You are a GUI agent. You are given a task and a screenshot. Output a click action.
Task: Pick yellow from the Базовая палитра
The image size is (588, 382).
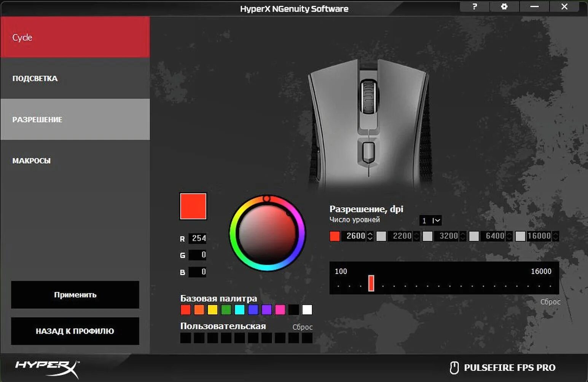[213, 310]
